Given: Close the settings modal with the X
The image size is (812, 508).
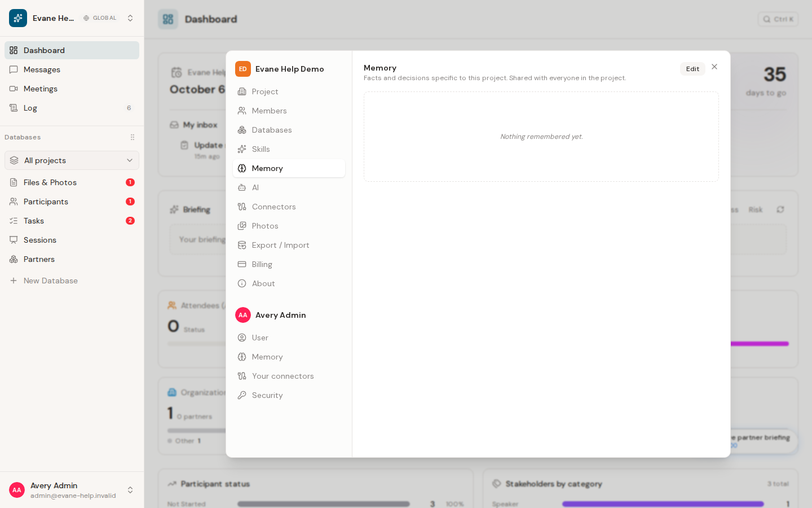Looking at the screenshot, I should click(x=714, y=67).
